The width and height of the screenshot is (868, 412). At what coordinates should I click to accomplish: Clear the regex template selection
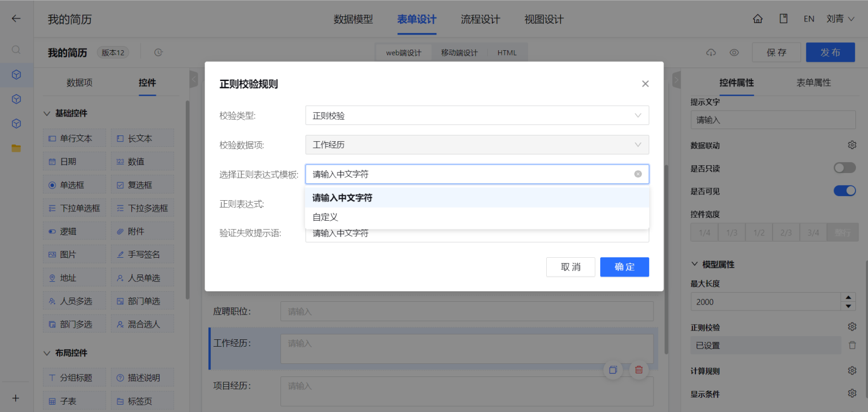[x=638, y=174]
